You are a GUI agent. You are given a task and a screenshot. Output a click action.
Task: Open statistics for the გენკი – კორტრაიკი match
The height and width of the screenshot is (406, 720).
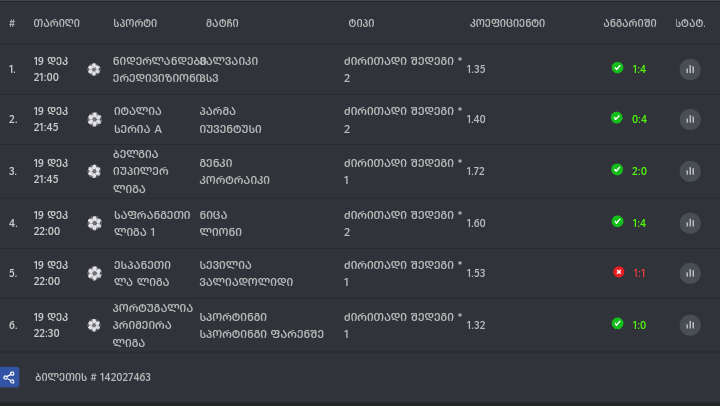[x=690, y=171]
